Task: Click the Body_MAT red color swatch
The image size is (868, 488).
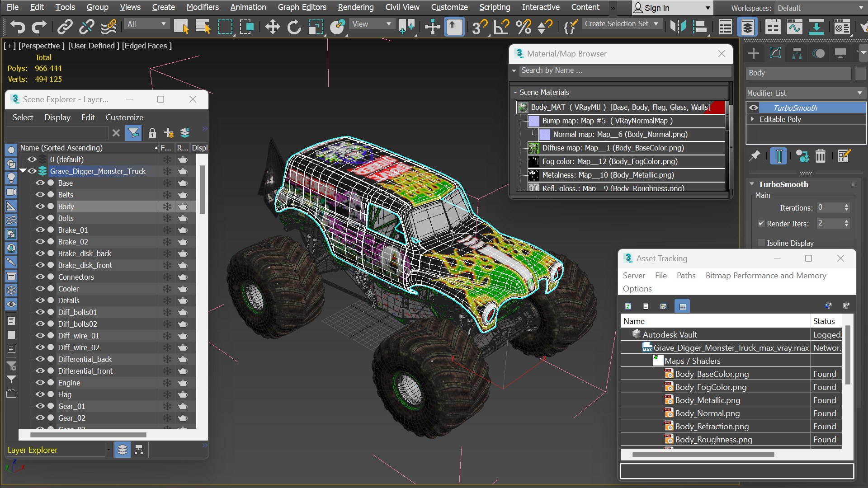Action: coord(714,108)
